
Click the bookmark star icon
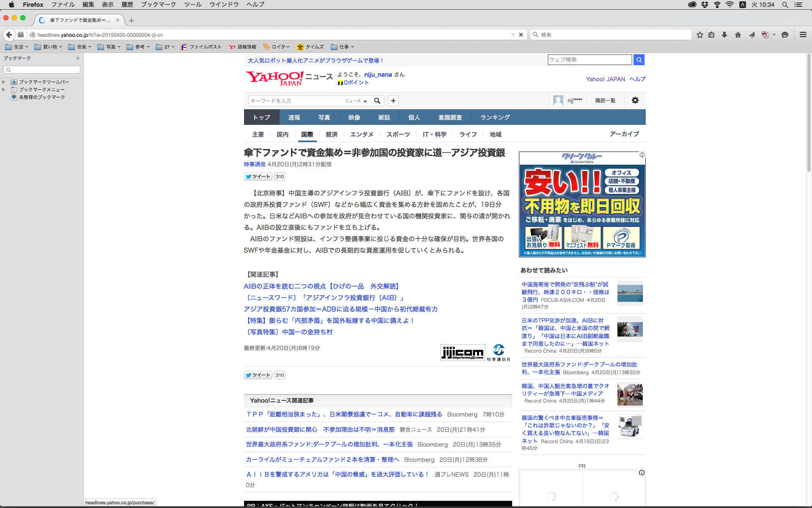point(700,35)
